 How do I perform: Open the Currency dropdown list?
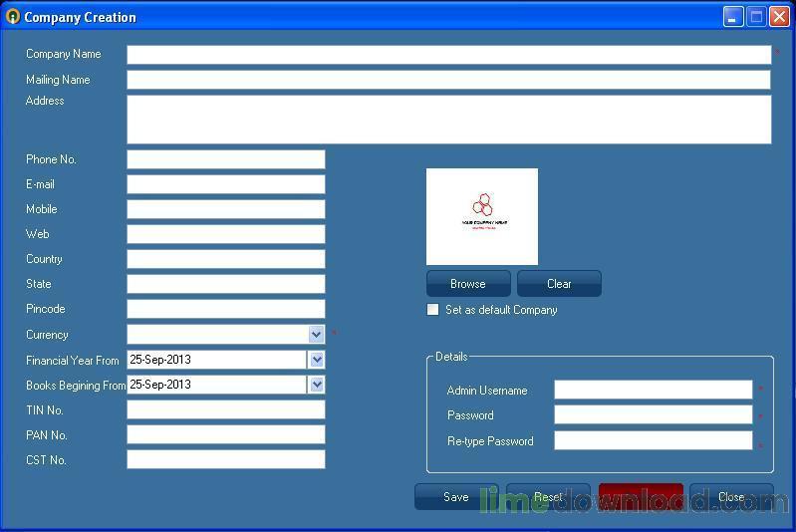[x=316, y=335]
